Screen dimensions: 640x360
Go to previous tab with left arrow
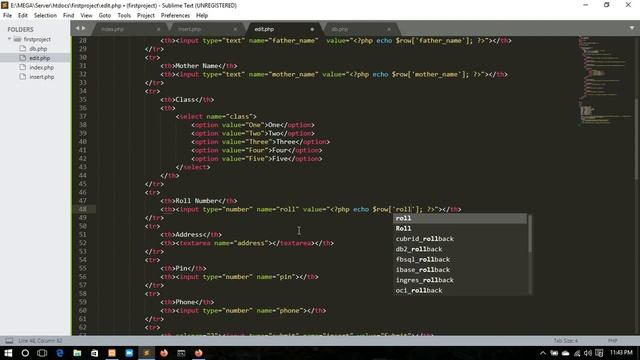(x=78, y=28)
